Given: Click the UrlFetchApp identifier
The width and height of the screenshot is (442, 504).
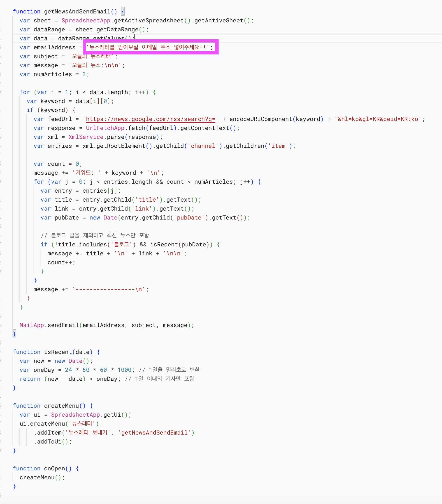Looking at the screenshot, I should (x=105, y=128).
